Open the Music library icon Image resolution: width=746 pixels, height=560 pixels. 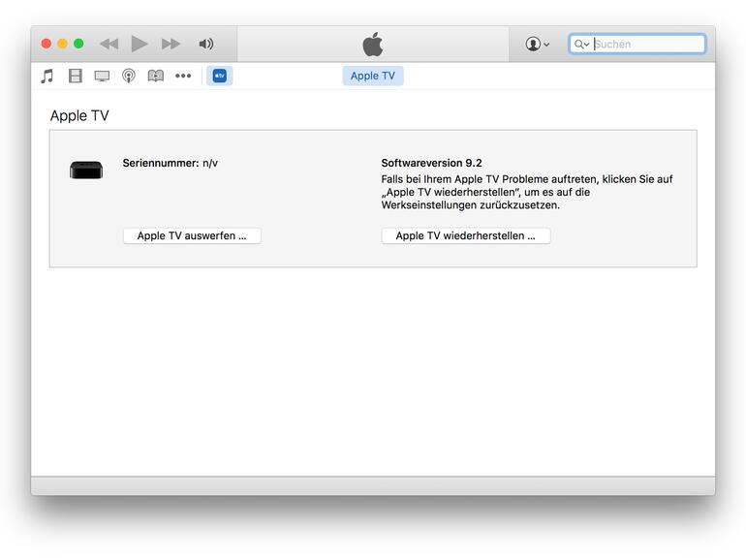point(47,77)
